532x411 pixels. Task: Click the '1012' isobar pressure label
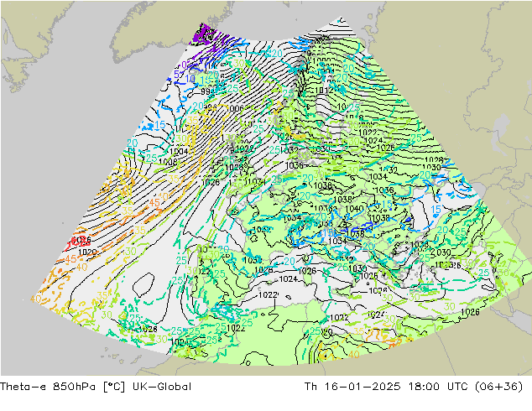coord(324,91)
